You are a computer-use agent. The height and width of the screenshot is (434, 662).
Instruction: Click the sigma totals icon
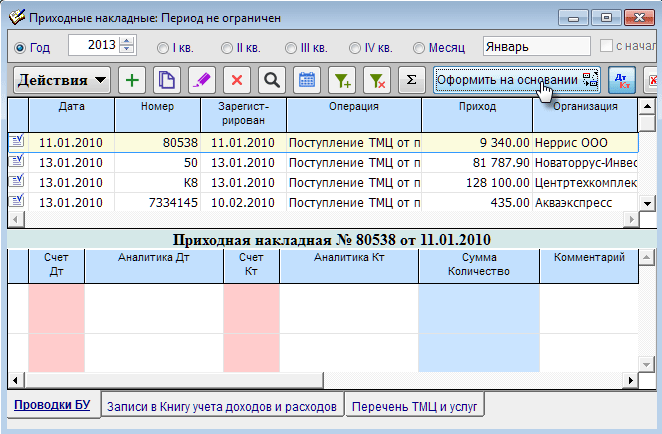click(x=412, y=80)
